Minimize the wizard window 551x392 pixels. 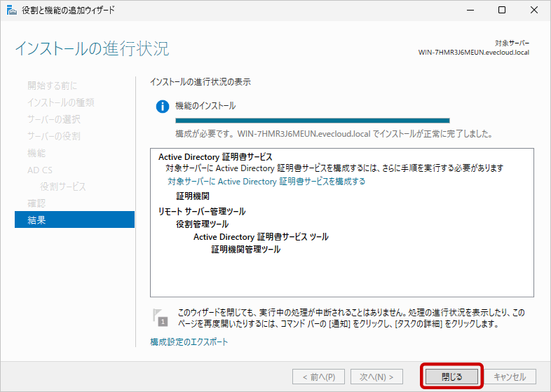(469, 11)
